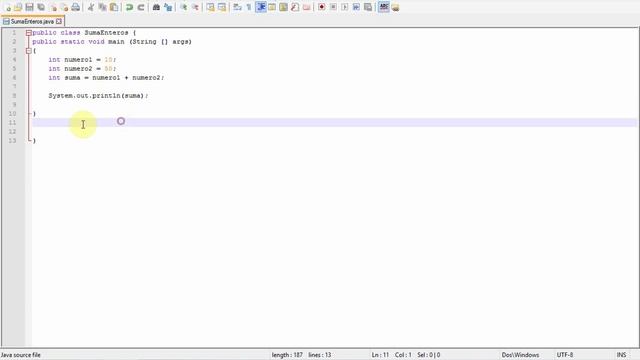Screen dimensions: 640x360
Task: Click 'int suma = numero1 + numero2' line
Action: 106,78
